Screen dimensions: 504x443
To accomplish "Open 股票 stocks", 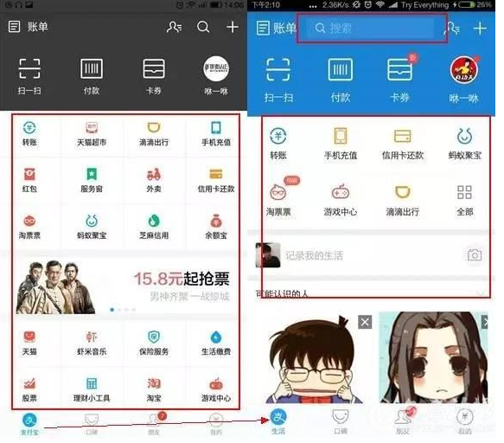I will 29,390.
